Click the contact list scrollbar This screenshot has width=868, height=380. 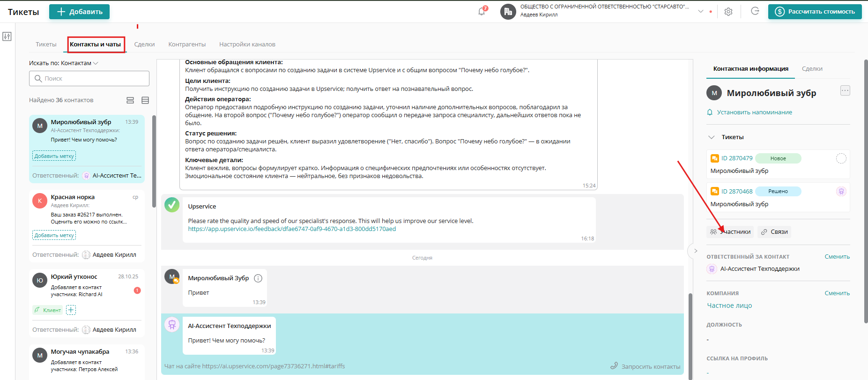[x=154, y=161]
